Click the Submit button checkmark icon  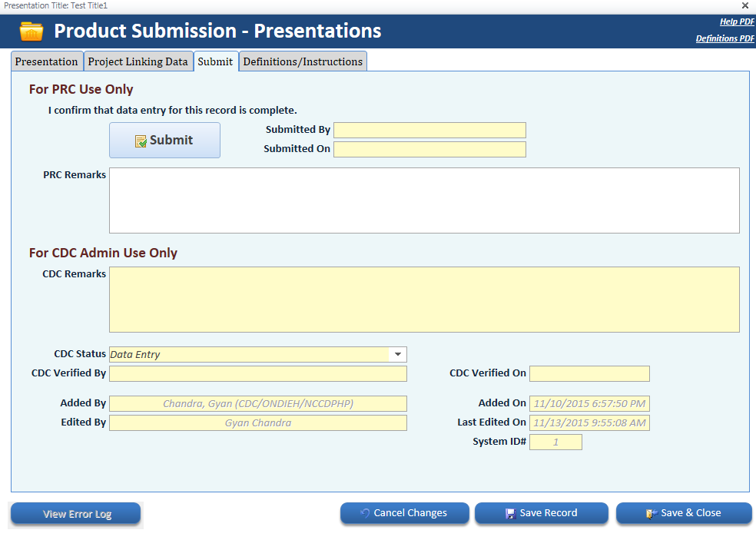tap(141, 141)
